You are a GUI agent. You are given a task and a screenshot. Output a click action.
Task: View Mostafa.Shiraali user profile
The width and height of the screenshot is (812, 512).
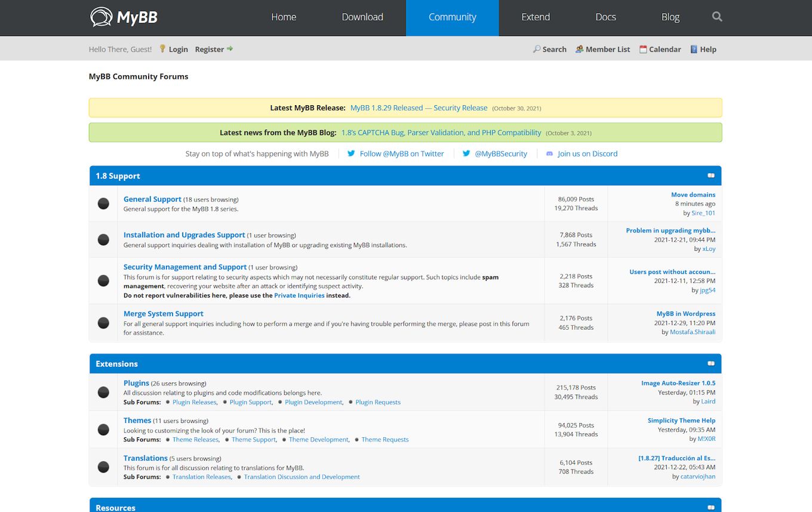(x=693, y=332)
